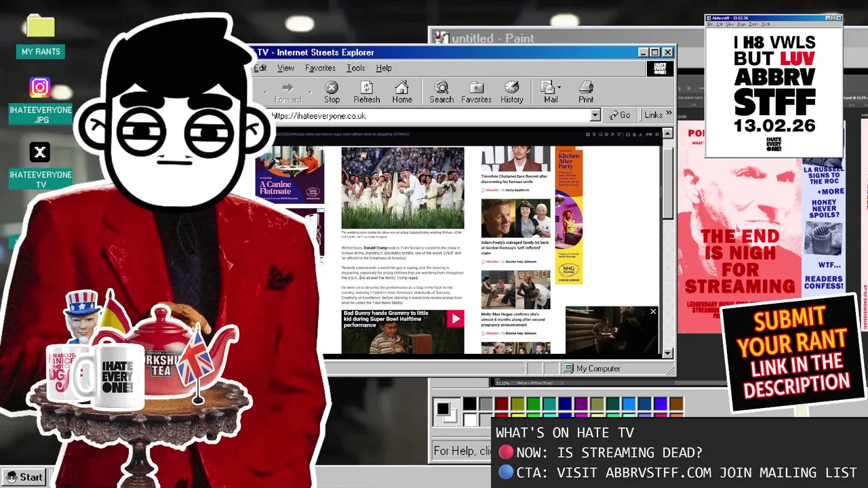
Task: Open the Favorites menu in Explorer
Action: [320, 68]
